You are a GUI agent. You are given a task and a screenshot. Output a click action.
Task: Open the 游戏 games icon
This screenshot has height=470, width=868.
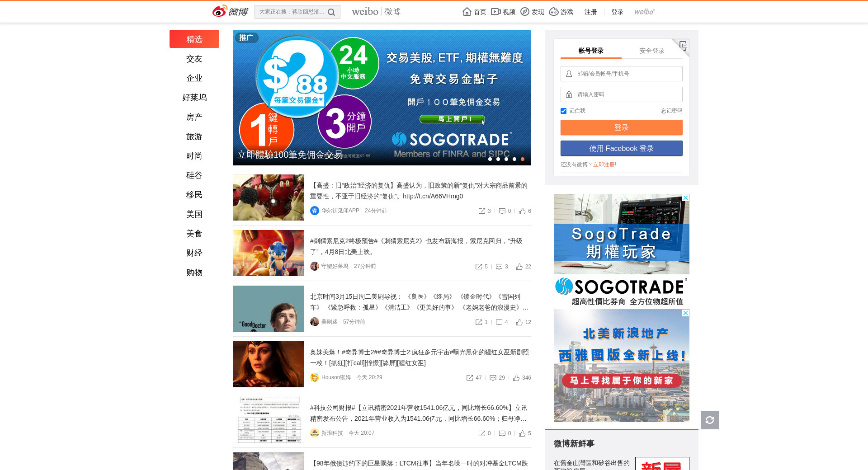(554, 12)
